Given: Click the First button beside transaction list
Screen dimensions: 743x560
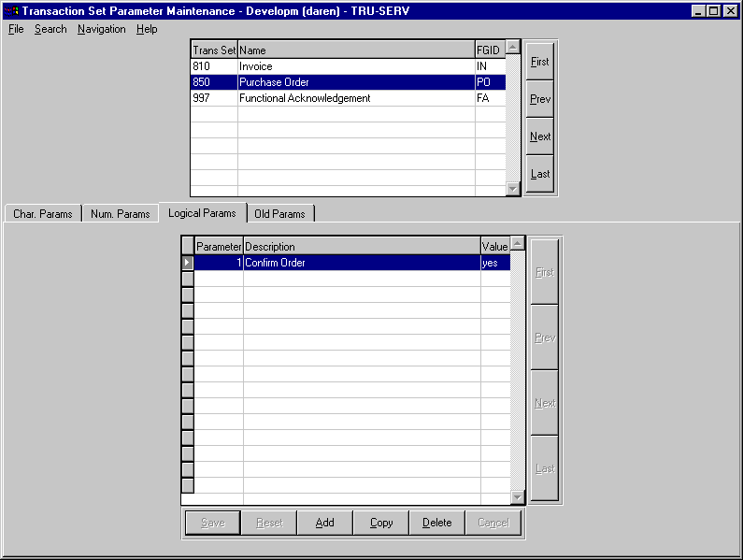Looking at the screenshot, I should [x=540, y=62].
